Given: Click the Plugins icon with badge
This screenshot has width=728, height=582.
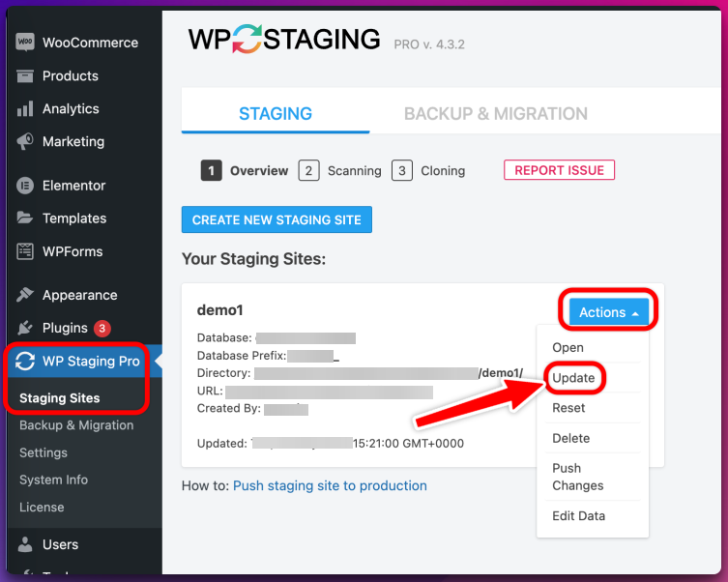Looking at the screenshot, I should pyautogui.click(x=25, y=328).
